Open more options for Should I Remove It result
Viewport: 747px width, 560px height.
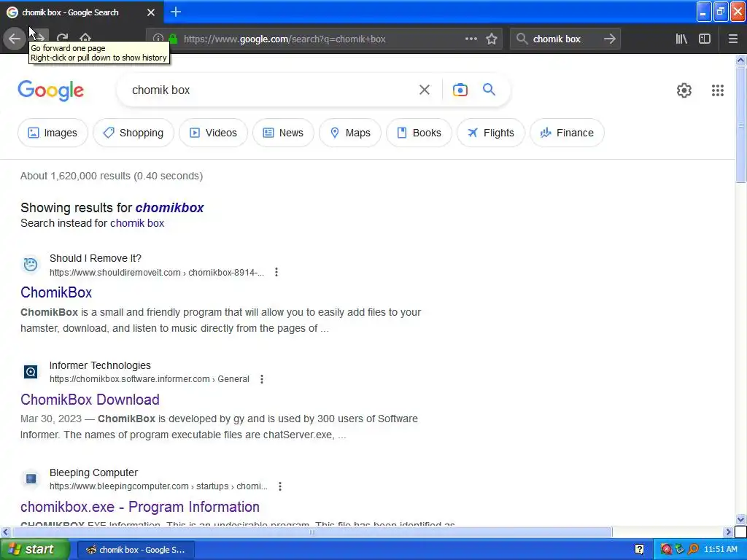(276, 273)
